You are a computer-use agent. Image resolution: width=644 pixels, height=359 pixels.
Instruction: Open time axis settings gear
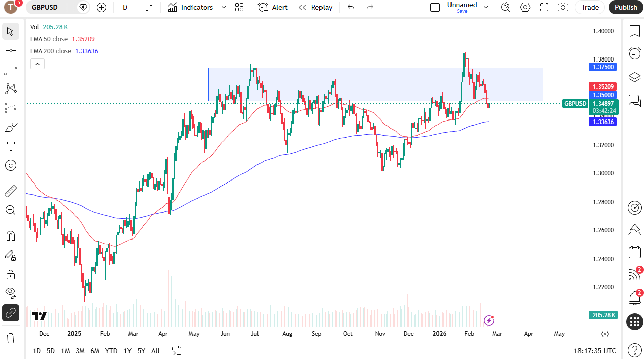(x=605, y=334)
